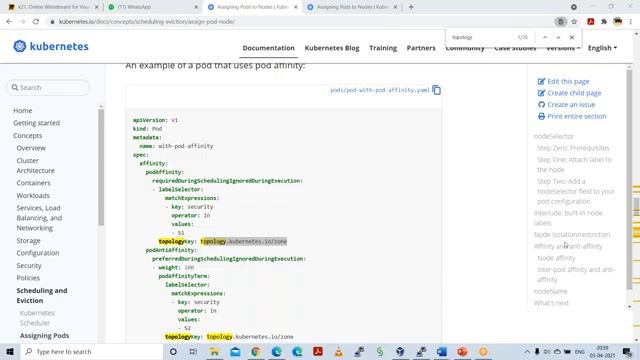Open File Explorer from the taskbar
The width and height of the screenshot is (640, 360).
[x=214, y=351]
